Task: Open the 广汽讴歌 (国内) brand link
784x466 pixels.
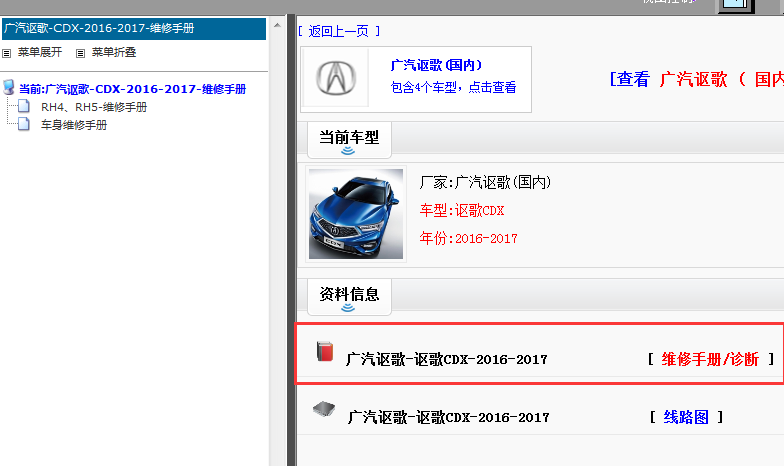Action: coord(436,65)
